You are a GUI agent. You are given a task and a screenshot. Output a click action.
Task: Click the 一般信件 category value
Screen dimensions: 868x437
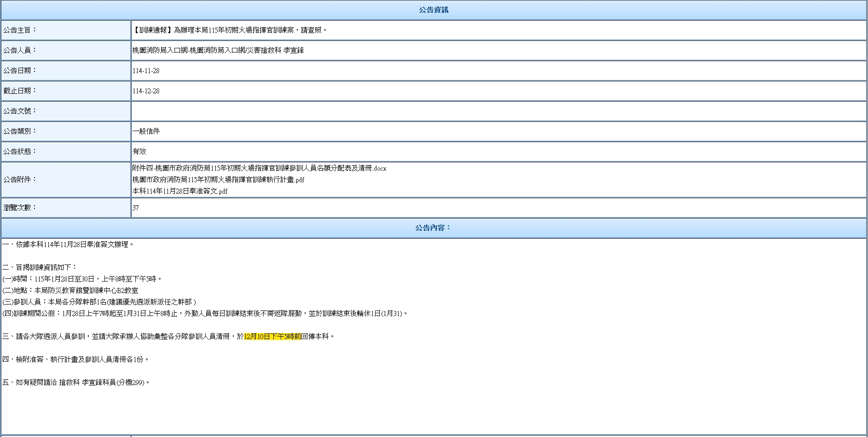point(146,132)
